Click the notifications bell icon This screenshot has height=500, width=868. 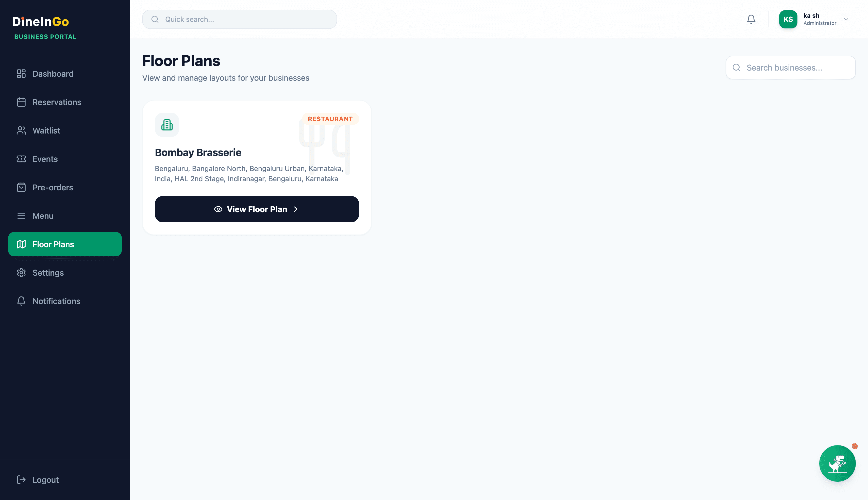[751, 19]
